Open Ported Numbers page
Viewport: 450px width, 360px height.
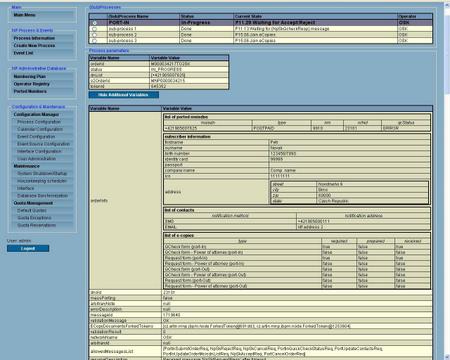coord(41,91)
